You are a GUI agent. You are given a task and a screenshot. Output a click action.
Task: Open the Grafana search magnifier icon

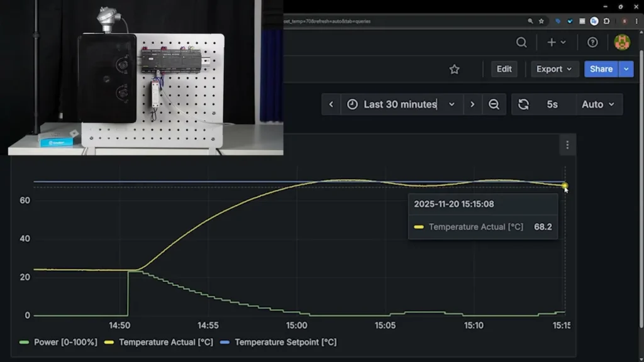tap(521, 42)
